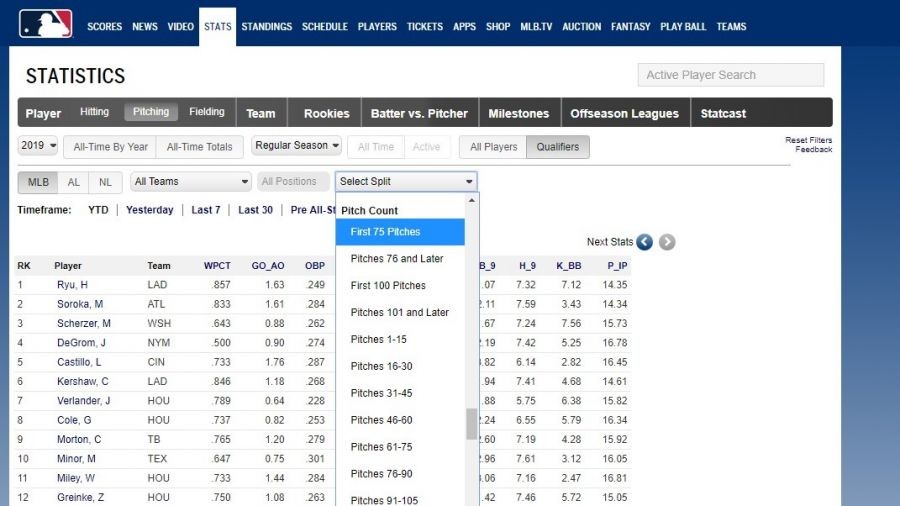The height and width of the screenshot is (506, 900).
Task: Switch to All Players filter
Action: (494, 147)
